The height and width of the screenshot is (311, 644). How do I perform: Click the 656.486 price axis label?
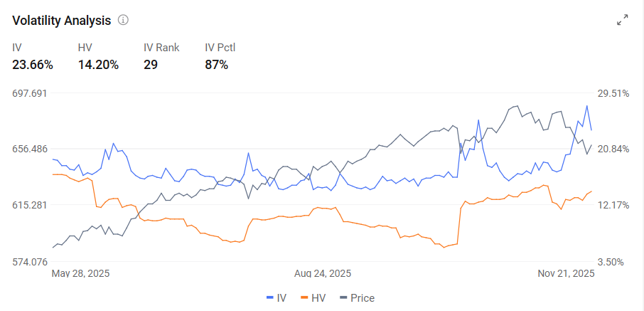(31, 149)
